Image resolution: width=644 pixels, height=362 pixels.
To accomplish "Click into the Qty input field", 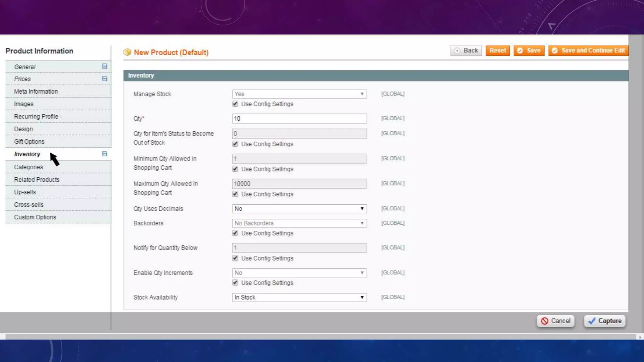I will [x=299, y=118].
